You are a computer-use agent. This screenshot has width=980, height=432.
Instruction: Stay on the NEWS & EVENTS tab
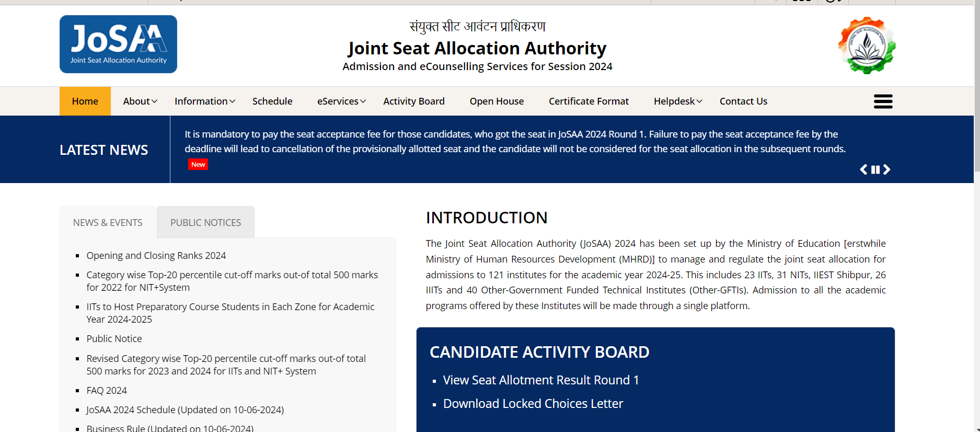pyautogui.click(x=107, y=222)
